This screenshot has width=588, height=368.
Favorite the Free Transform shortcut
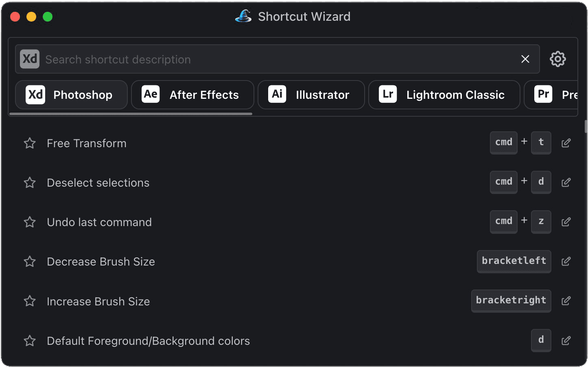point(30,143)
